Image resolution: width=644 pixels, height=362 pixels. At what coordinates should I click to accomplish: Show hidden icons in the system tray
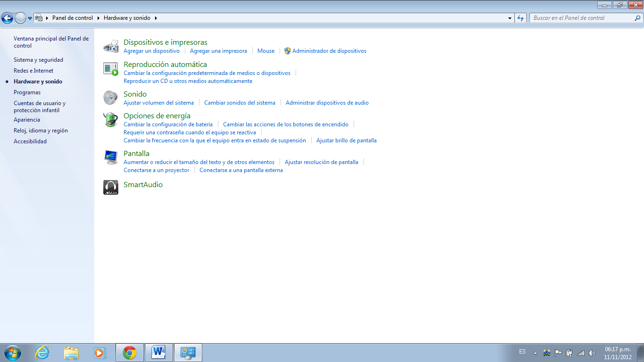click(x=534, y=352)
